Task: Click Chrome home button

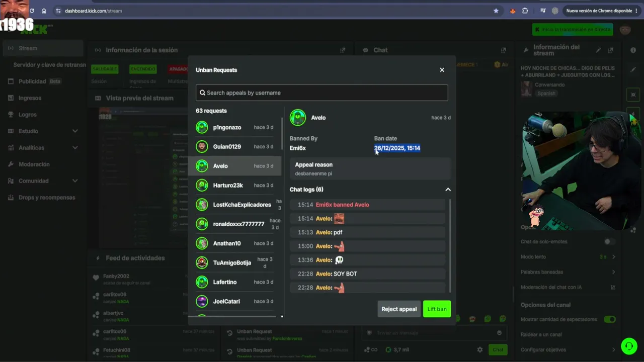Action: point(44,11)
